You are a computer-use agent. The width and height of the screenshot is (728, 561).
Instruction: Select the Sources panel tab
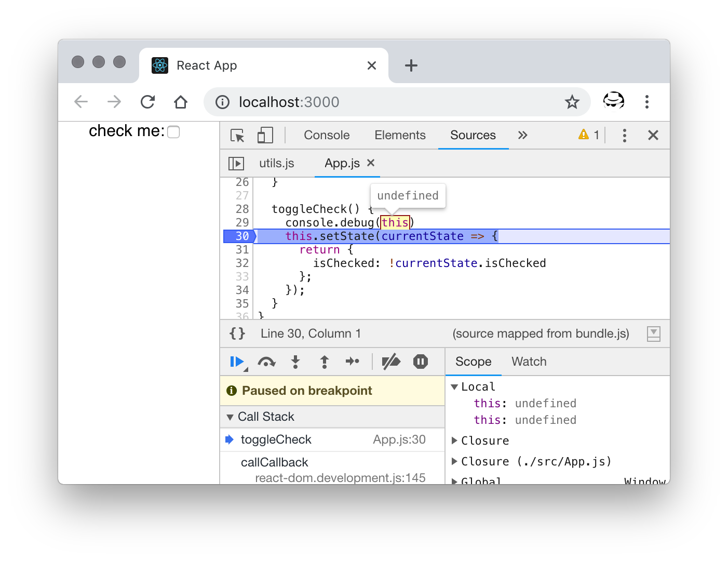[x=473, y=135]
